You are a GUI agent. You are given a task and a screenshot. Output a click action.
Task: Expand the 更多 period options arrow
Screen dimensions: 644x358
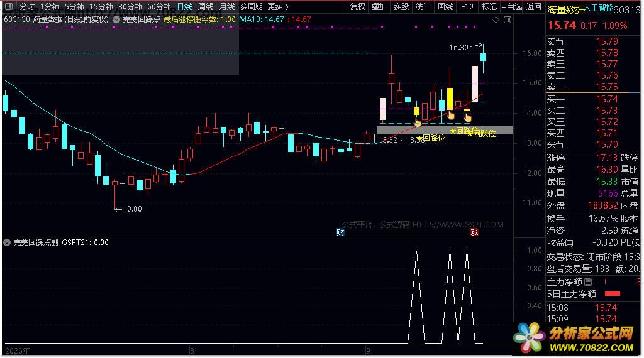(287, 6)
